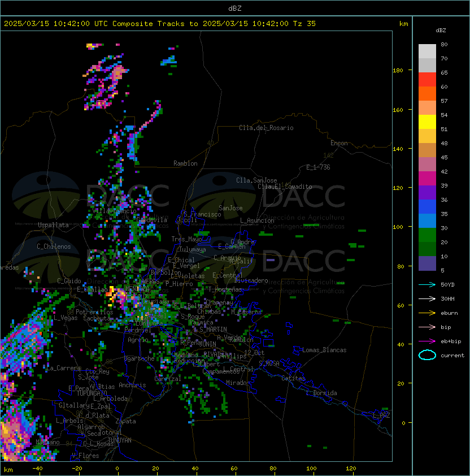Click the cyan 50YD arrow icon

427,285
